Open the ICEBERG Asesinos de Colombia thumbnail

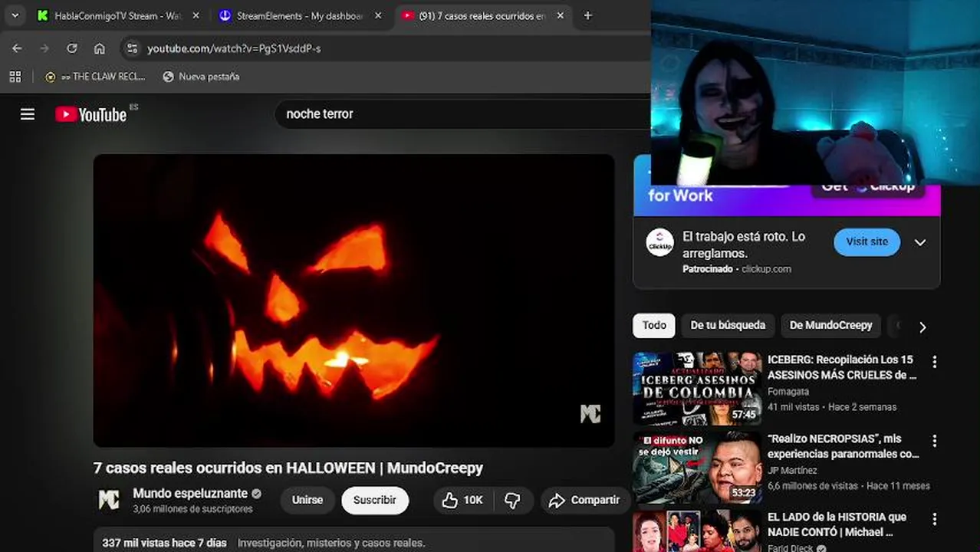(x=697, y=388)
